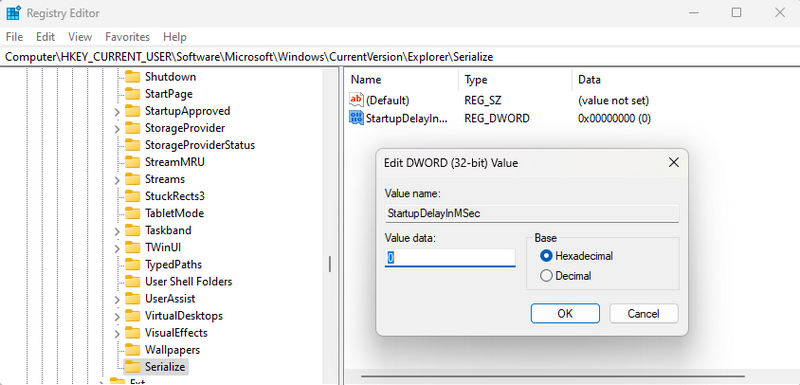
Task: Select the Hexadecimal base option
Action: click(x=546, y=255)
